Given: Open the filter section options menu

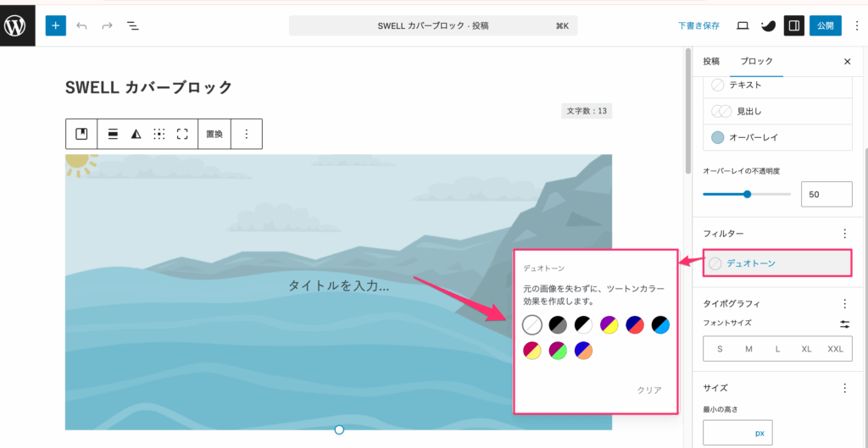Looking at the screenshot, I should (x=844, y=233).
